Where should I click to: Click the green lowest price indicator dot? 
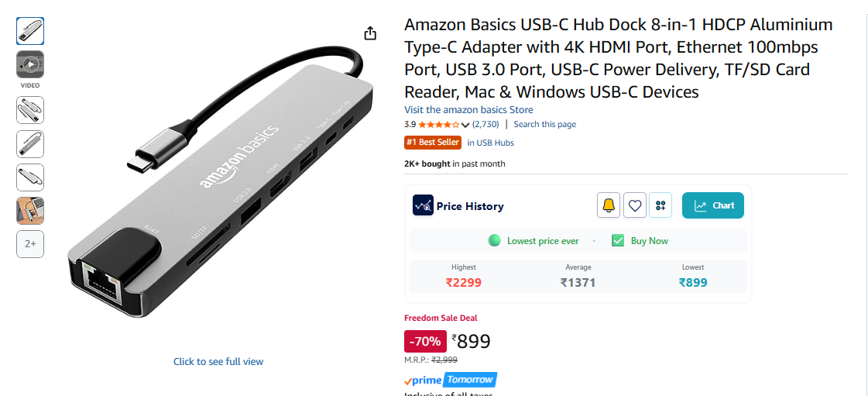point(494,240)
